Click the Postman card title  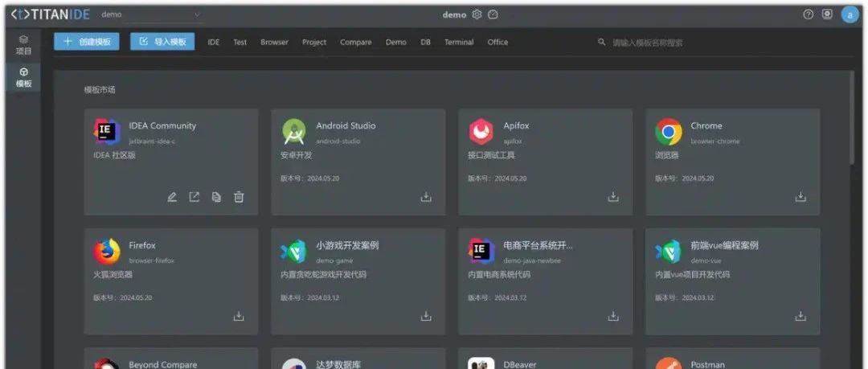click(x=707, y=364)
